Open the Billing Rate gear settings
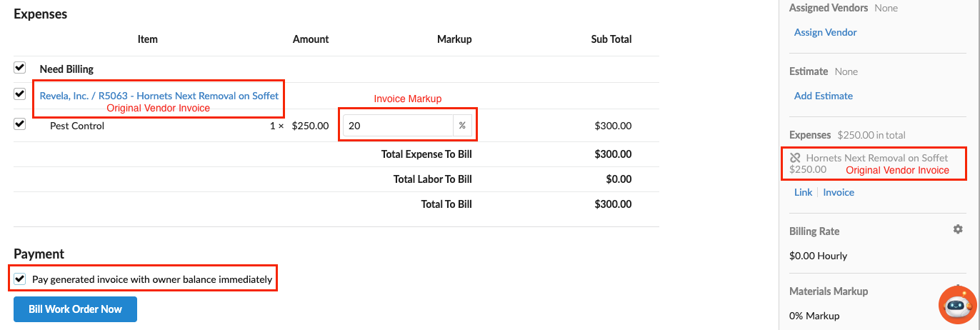This screenshot has height=330, width=980. coord(958,229)
